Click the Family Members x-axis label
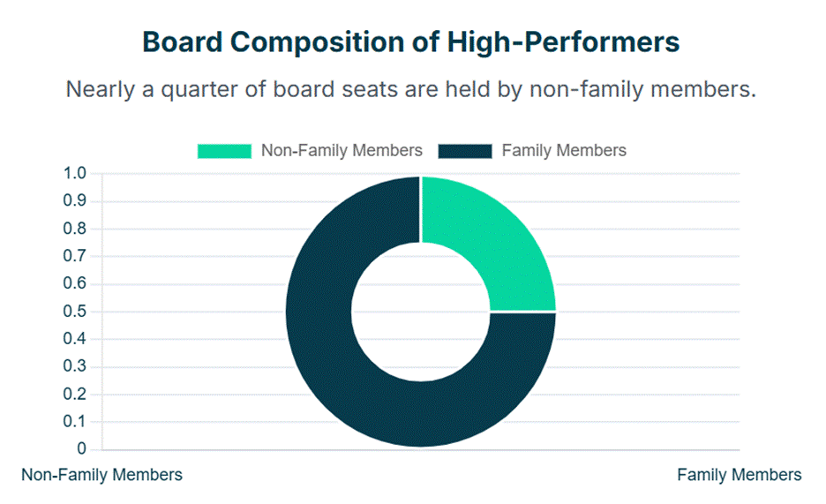 tap(740, 475)
